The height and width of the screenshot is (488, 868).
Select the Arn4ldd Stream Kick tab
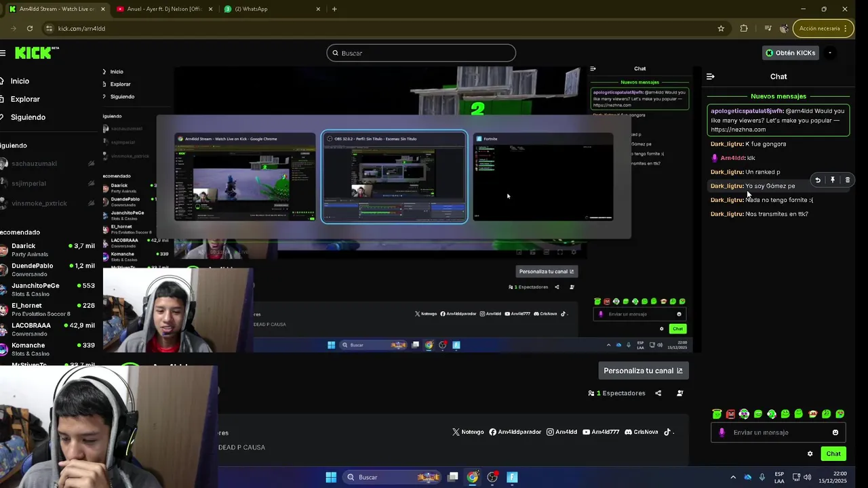click(56, 9)
